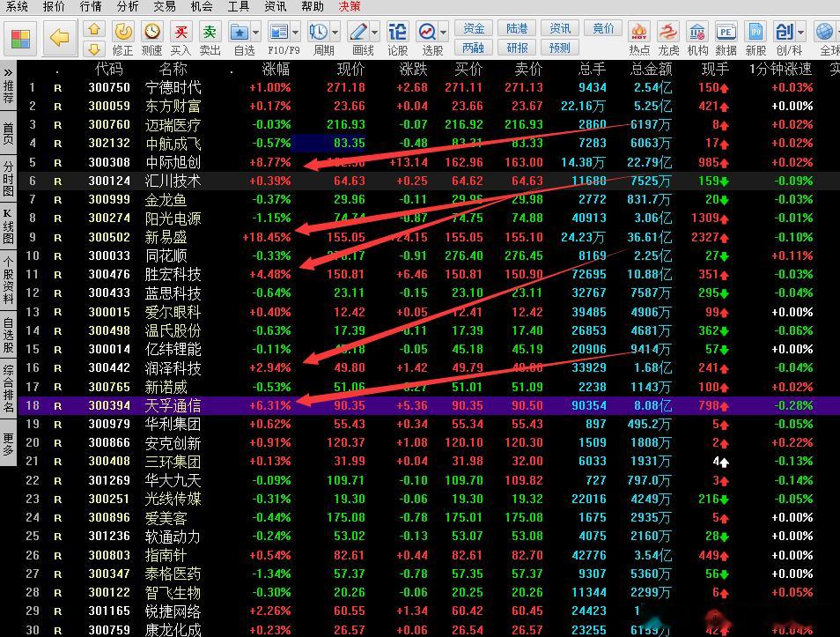Click the yellow down arrow button
The width and height of the screenshot is (840, 637).
(x=94, y=50)
